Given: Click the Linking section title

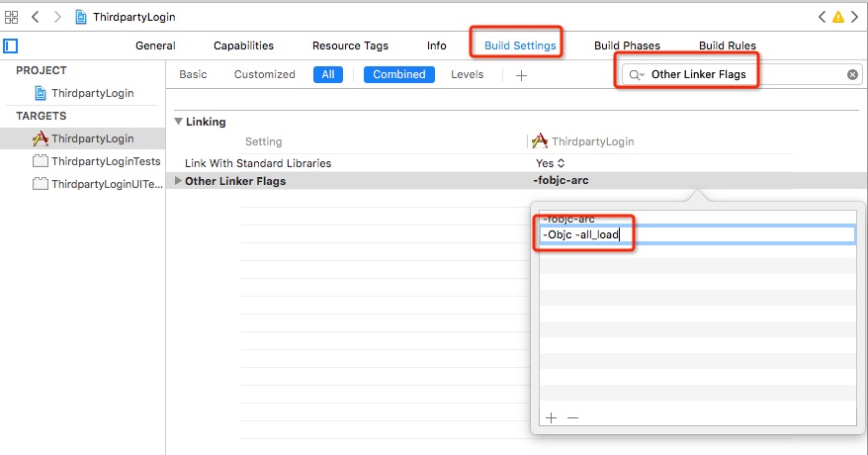Looking at the screenshot, I should 206,122.
